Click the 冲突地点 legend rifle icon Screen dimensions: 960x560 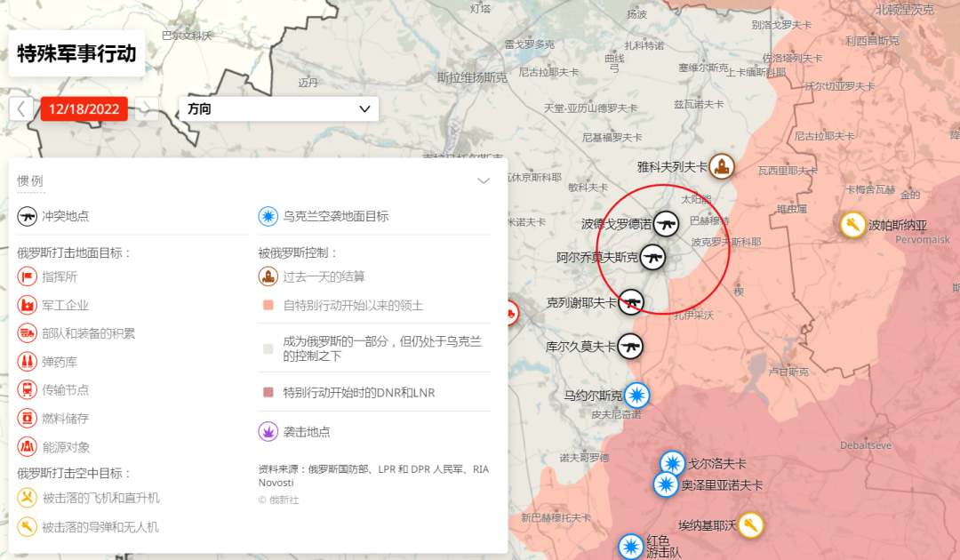[x=27, y=216]
